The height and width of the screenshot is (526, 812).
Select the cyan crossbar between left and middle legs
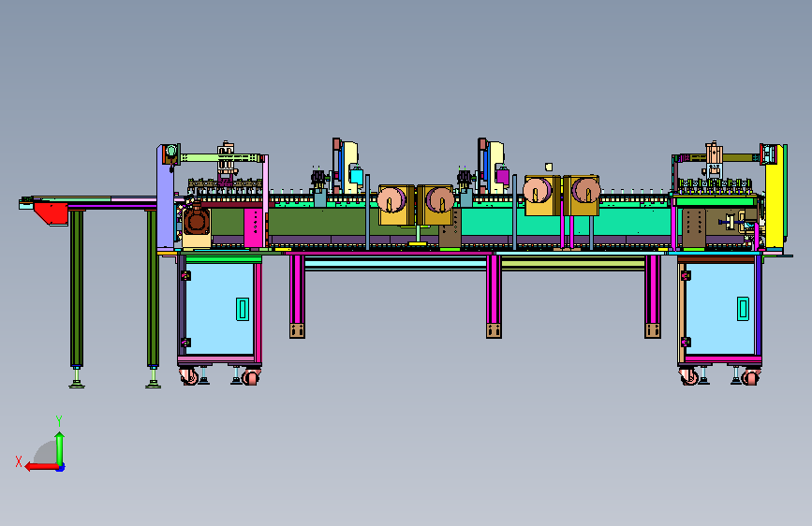point(395,264)
